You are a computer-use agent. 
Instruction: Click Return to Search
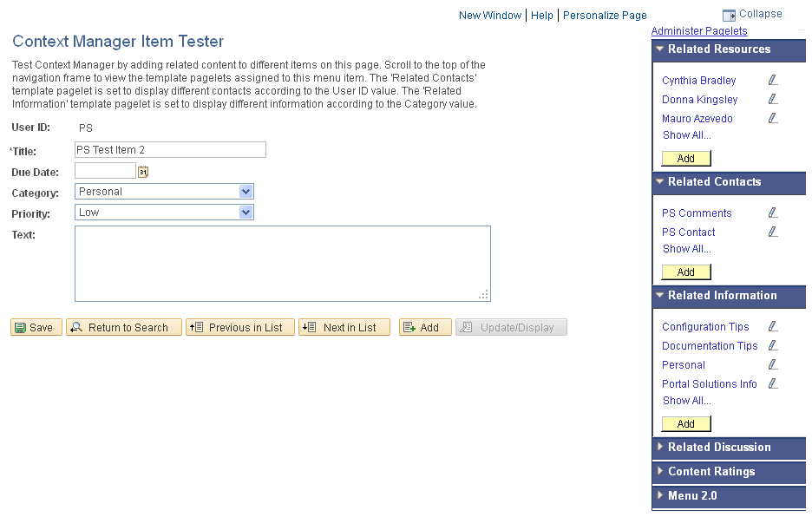[123, 327]
